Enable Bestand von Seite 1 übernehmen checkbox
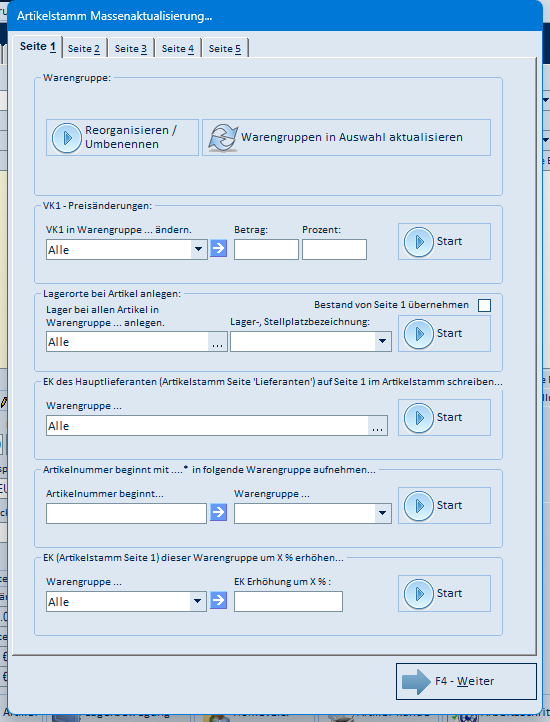 484,305
